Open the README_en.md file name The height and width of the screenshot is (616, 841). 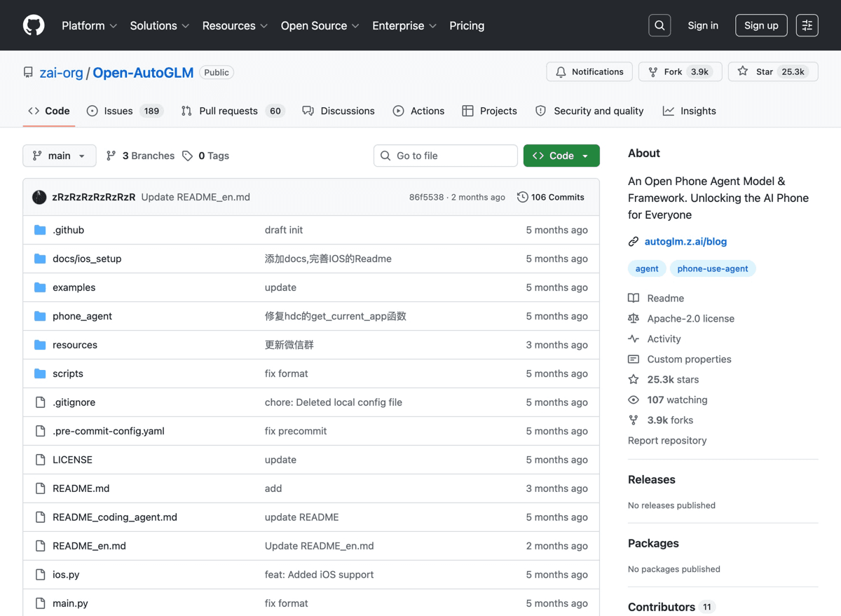tap(89, 546)
